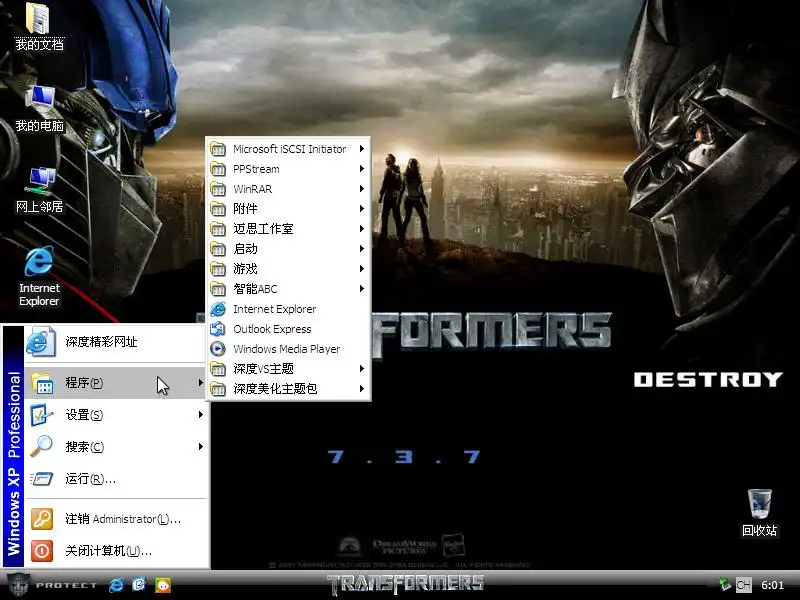The image size is (800, 600).
Task: Click the second quick launch browser icon
Action: (x=139, y=585)
